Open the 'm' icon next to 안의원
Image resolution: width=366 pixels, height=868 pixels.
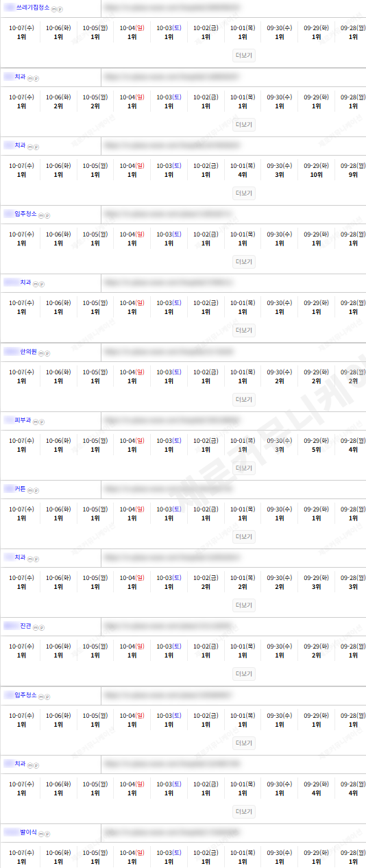pyautogui.click(x=41, y=353)
